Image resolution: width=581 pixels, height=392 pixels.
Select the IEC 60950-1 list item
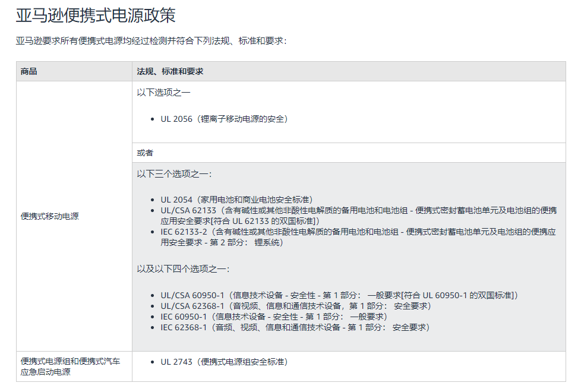(274, 317)
